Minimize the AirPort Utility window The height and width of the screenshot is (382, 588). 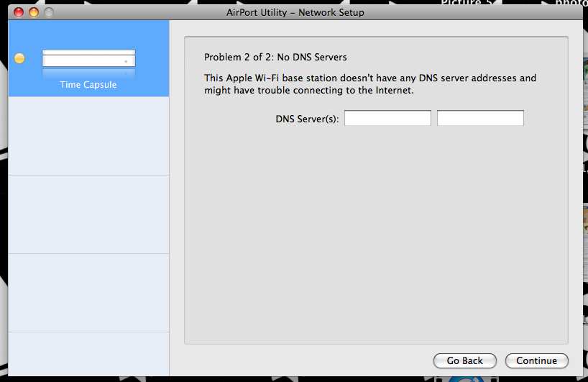(34, 12)
